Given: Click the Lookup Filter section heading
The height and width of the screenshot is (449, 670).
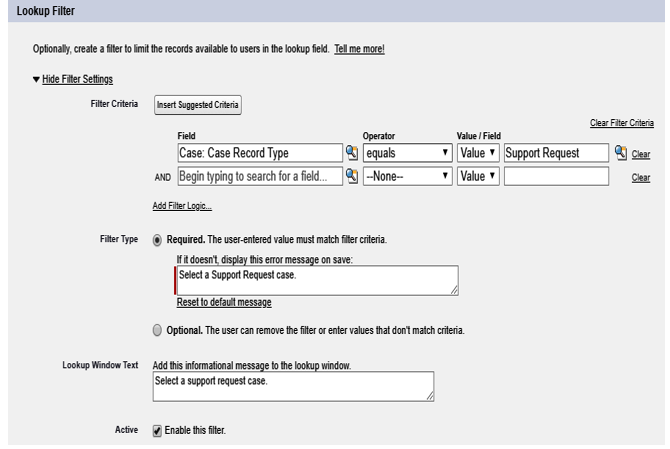Looking at the screenshot, I should 46,11.
